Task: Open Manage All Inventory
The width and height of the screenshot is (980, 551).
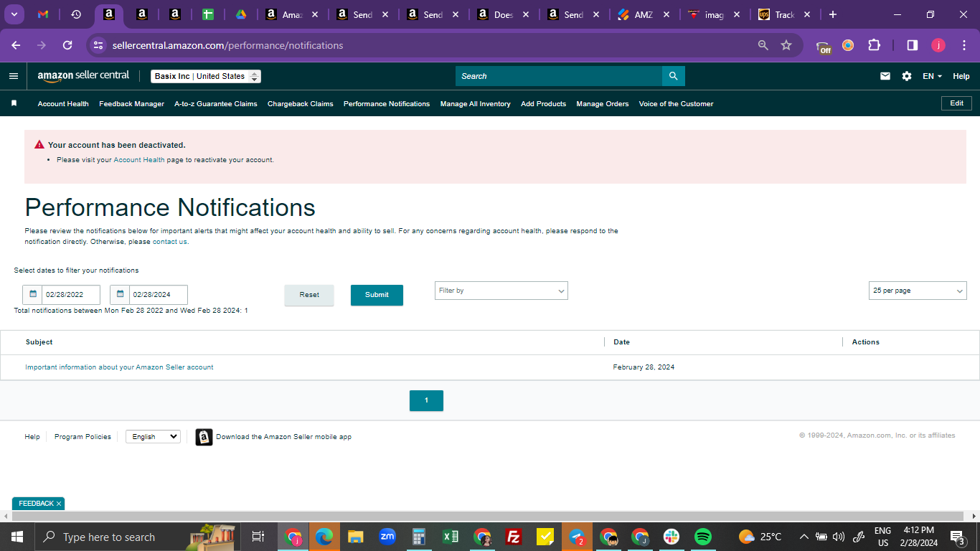Action: 476,104
